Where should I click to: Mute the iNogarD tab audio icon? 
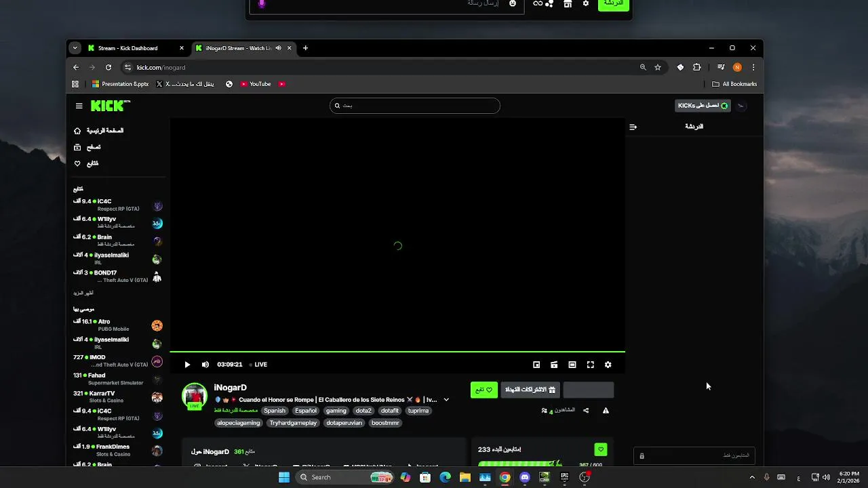point(278,48)
